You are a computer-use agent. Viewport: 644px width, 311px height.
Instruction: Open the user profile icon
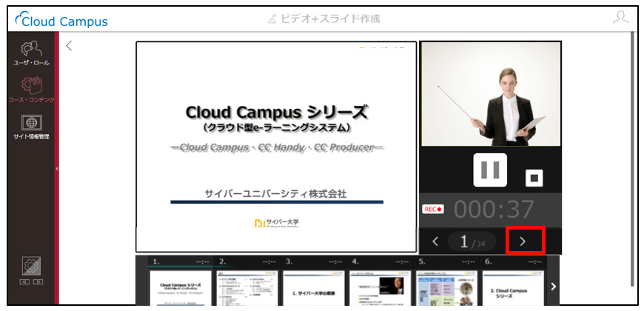click(620, 17)
